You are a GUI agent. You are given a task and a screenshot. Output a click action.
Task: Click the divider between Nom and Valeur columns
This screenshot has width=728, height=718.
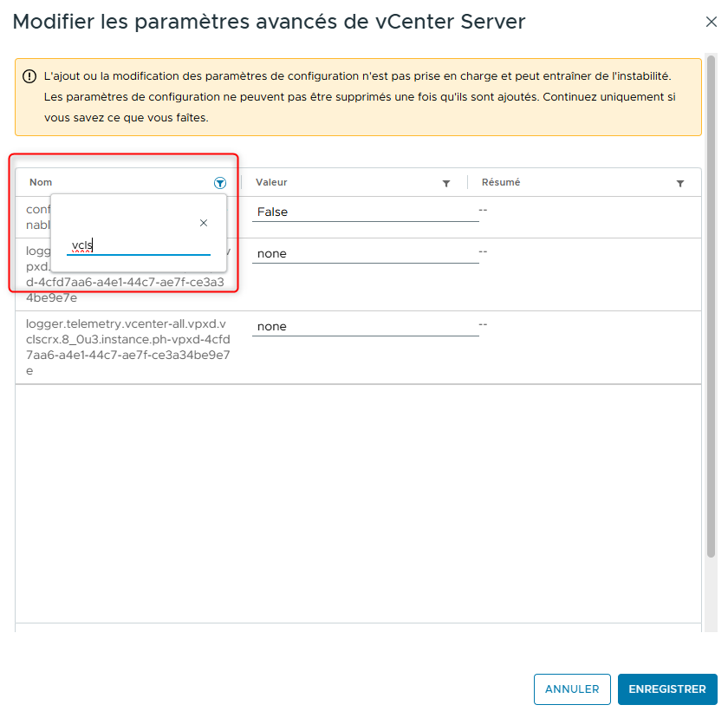click(x=241, y=183)
